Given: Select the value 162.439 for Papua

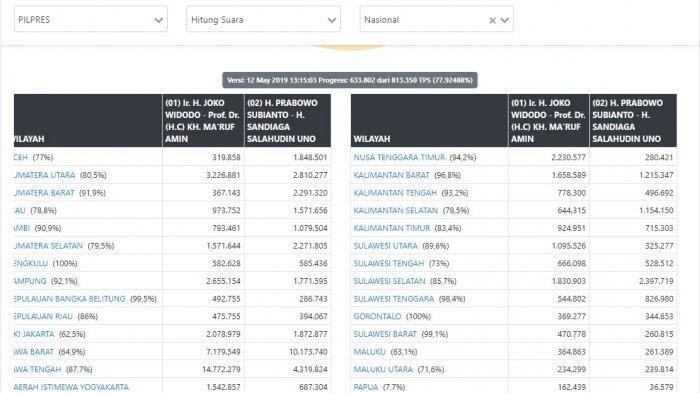Looking at the screenshot, I should 571,387.
